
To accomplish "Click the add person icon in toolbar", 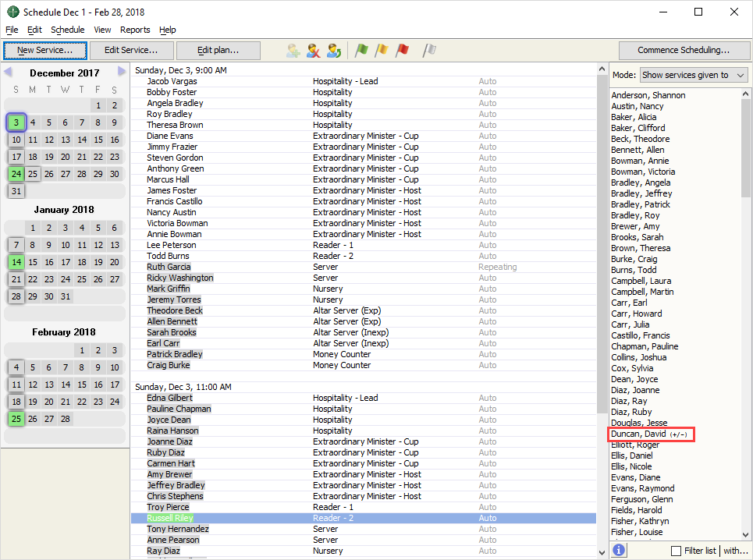I will (293, 51).
